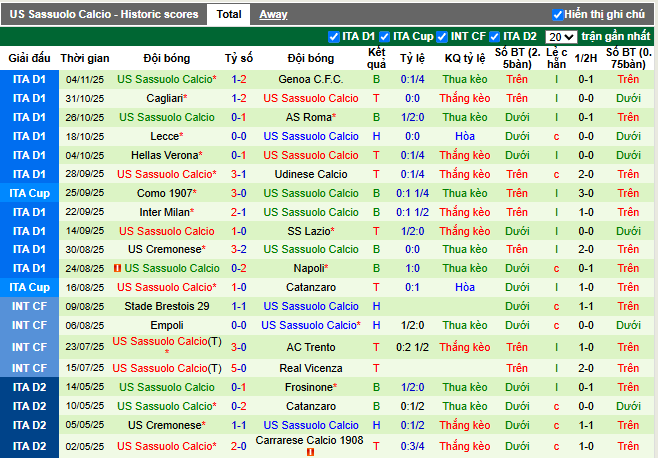Viewport: 658px width, 458px height.
Task: Open Real Vicenza team link
Action: pyautogui.click(x=311, y=368)
